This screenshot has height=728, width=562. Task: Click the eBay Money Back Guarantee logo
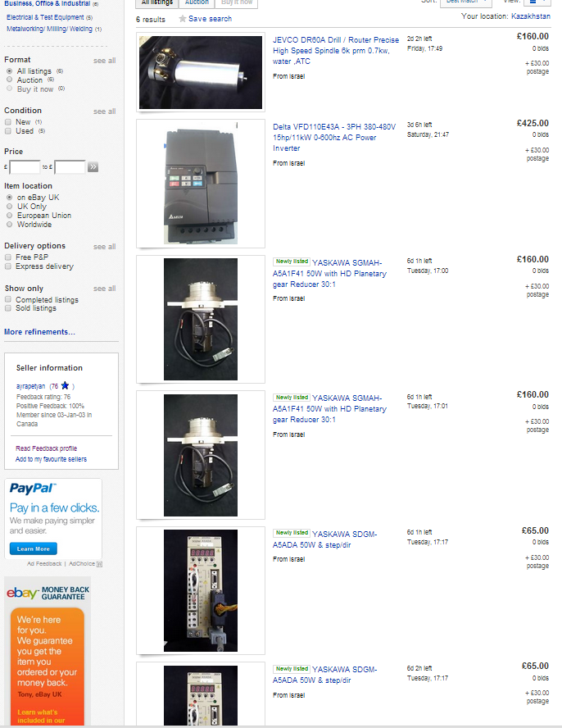click(x=48, y=593)
